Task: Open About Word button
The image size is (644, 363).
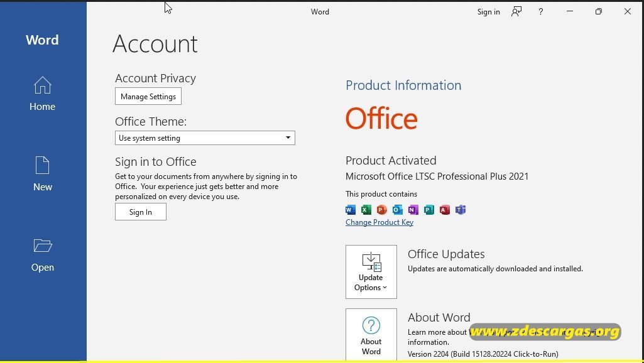Action: tap(371, 334)
